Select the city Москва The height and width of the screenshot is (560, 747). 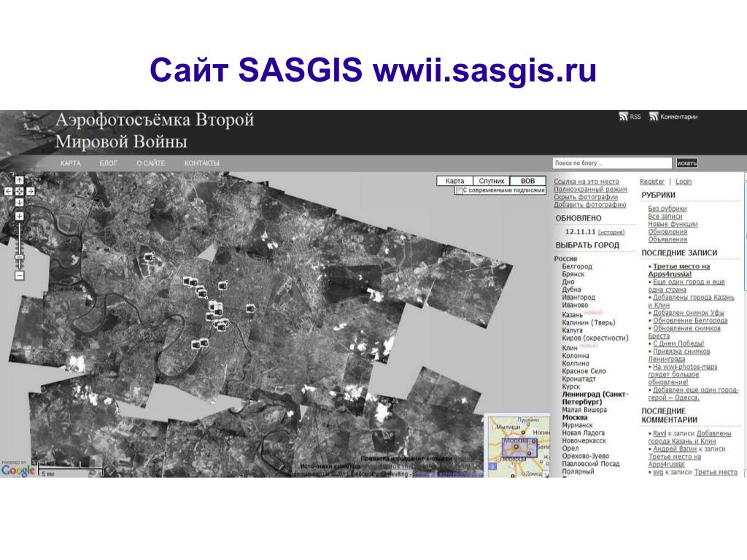pyautogui.click(x=575, y=417)
